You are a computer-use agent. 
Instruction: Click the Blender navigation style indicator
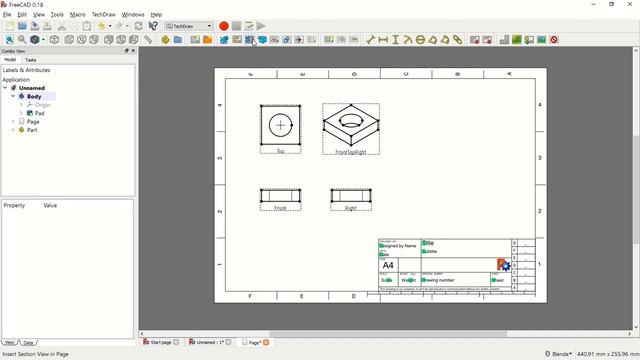click(559, 354)
